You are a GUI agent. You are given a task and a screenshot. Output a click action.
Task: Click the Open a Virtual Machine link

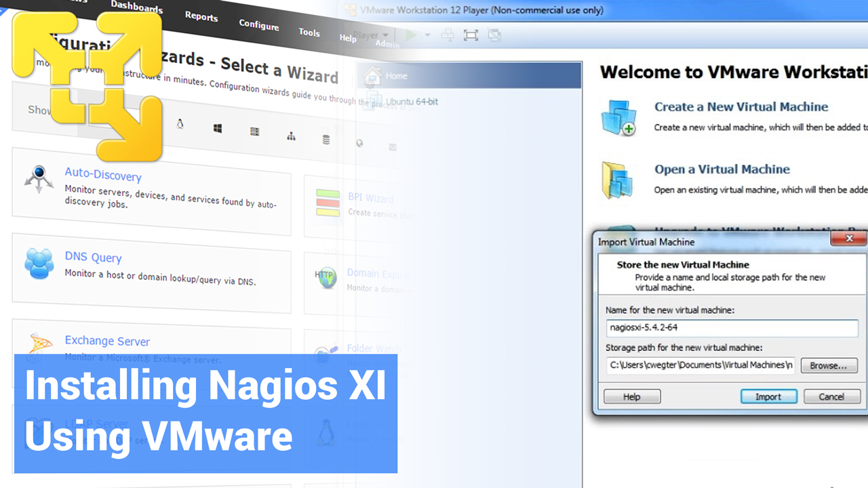pos(722,169)
